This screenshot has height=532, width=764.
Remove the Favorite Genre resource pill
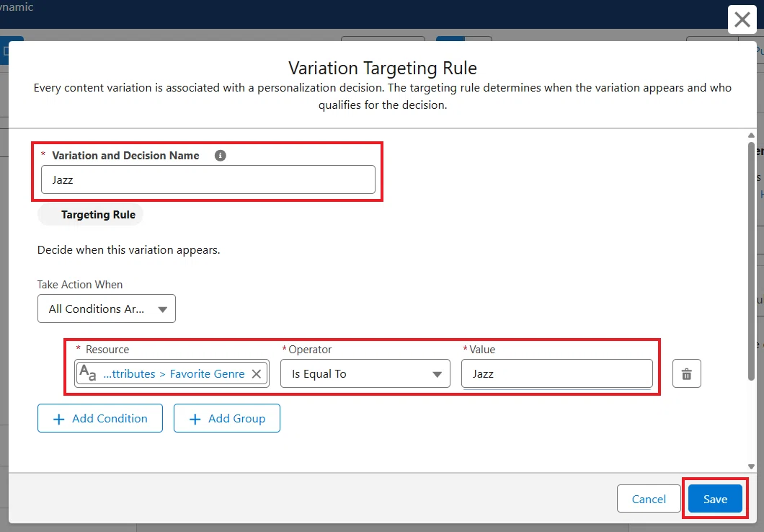point(257,373)
